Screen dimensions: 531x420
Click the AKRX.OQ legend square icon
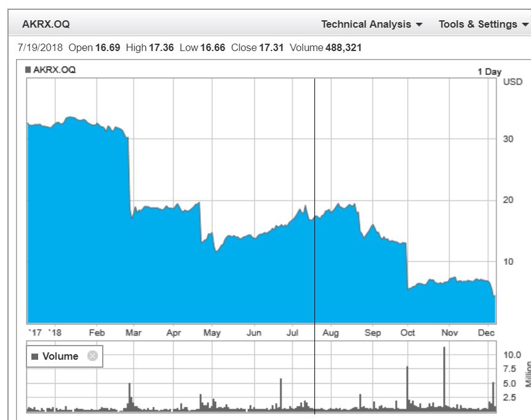point(28,70)
